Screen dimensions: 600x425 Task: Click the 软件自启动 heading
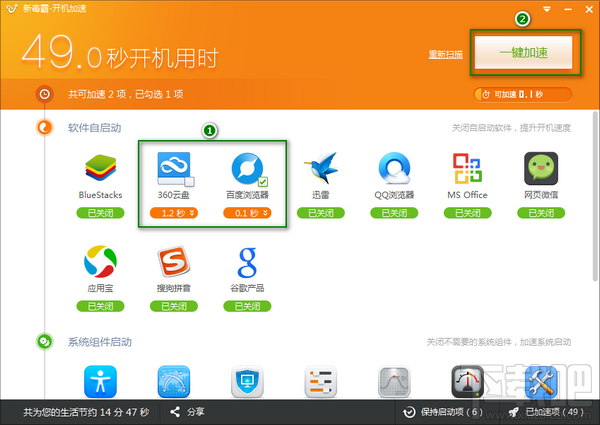coord(95,128)
